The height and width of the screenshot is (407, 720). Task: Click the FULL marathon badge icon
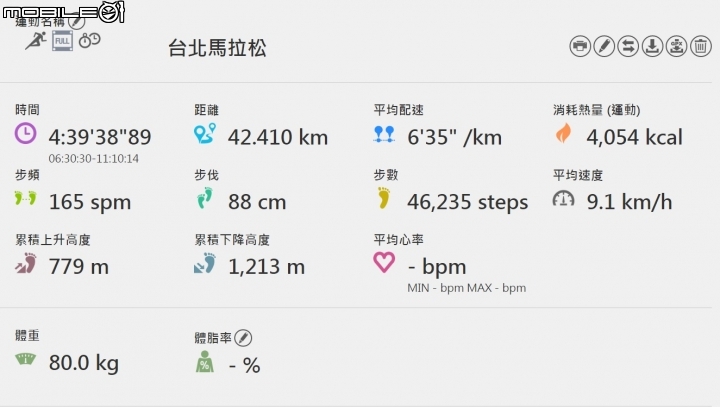(x=63, y=41)
